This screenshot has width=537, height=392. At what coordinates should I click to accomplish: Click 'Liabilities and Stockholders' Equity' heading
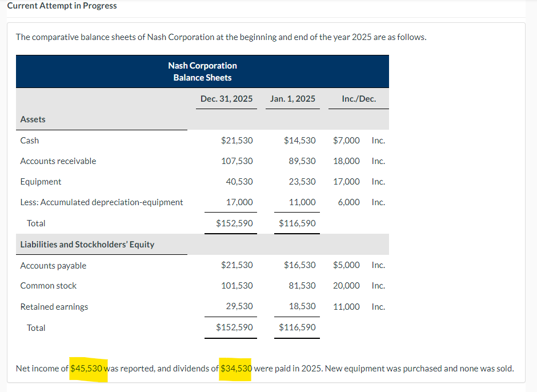(87, 245)
